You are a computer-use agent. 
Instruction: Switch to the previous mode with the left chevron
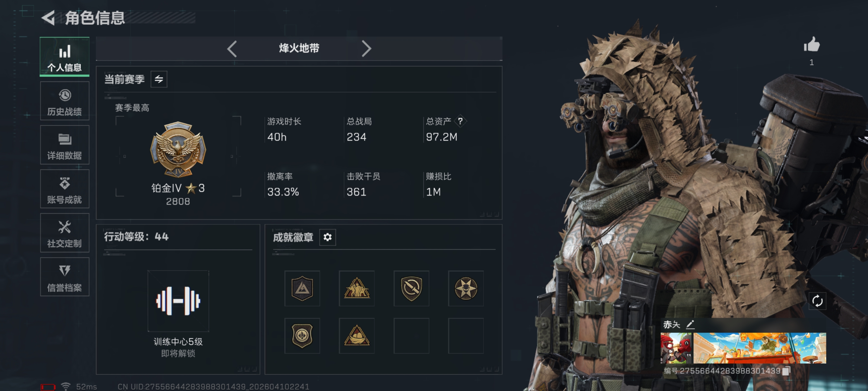(232, 49)
